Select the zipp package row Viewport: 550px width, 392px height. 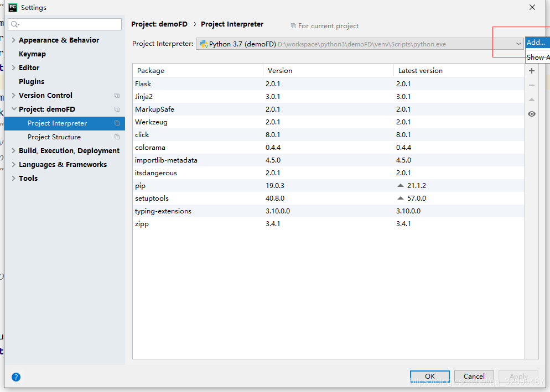(x=329, y=224)
